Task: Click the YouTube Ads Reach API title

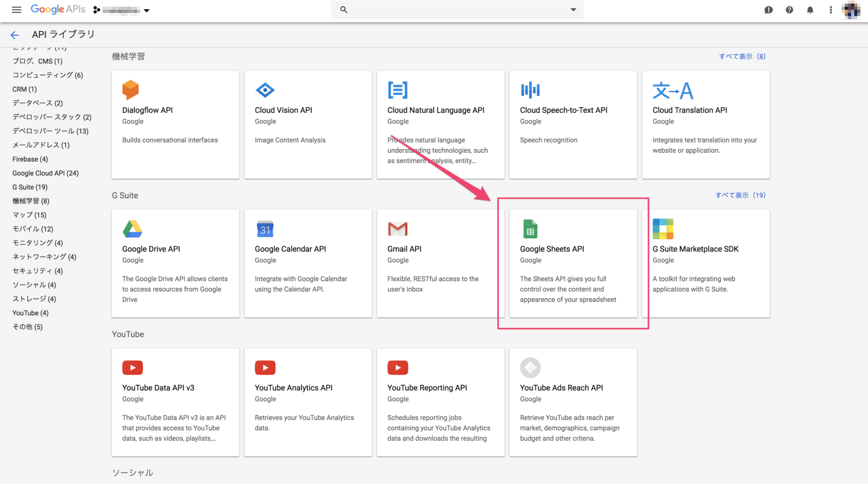Action: [x=561, y=388]
